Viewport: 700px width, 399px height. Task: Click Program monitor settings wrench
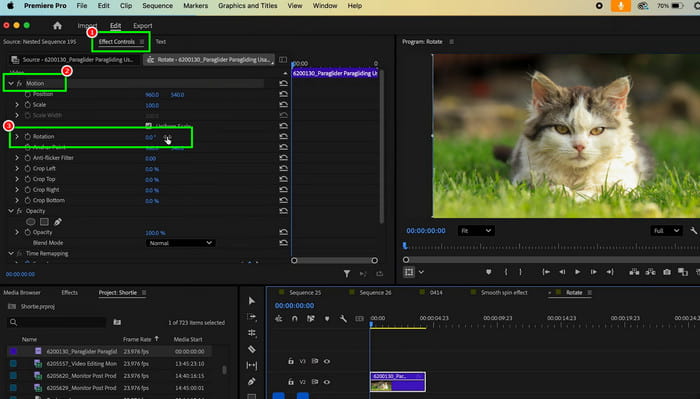pyautogui.click(x=693, y=231)
